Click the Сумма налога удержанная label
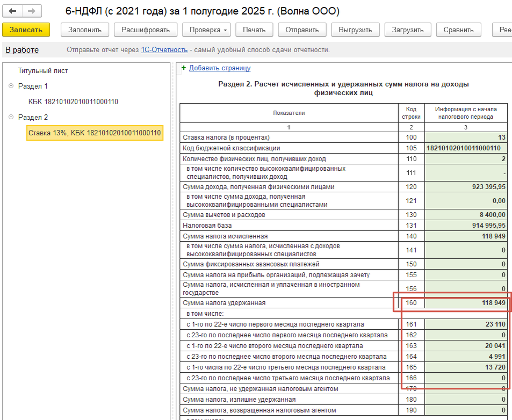 224,303
